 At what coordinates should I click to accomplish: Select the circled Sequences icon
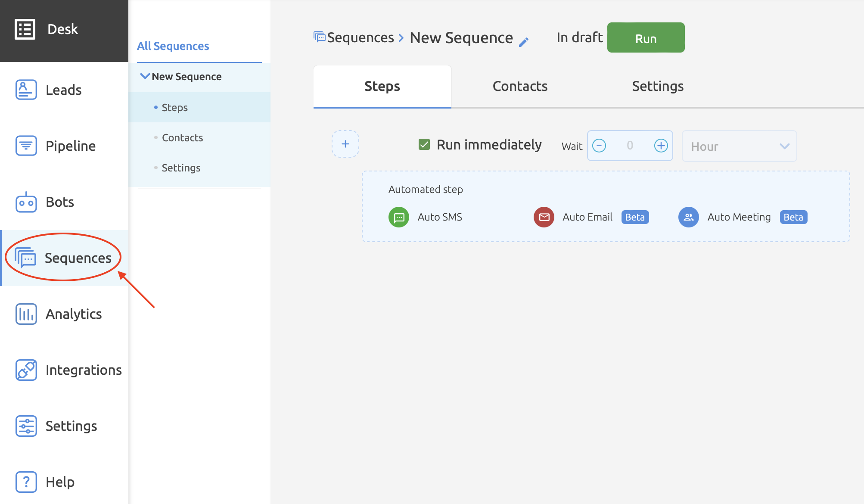click(x=26, y=258)
